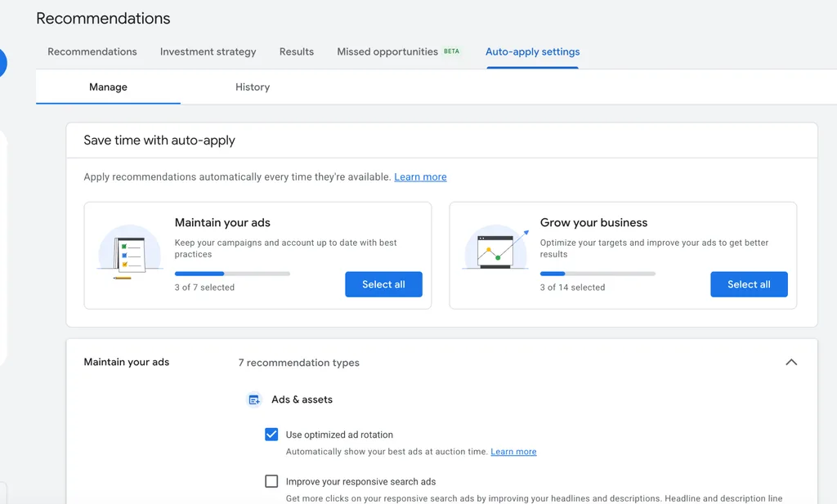
Task: Switch to Investment strategy tab
Action: point(208,51)
